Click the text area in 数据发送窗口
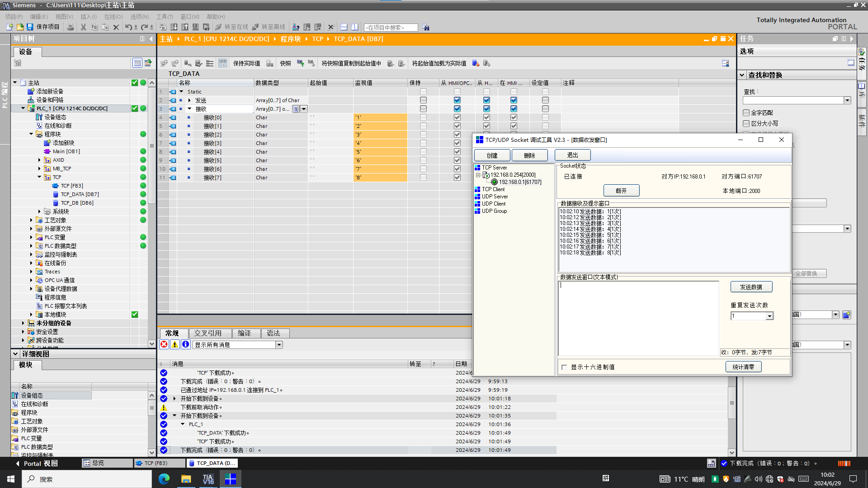The height and width of the screenshot is (488, 868). pyautogui.click(x=638, y=319)
